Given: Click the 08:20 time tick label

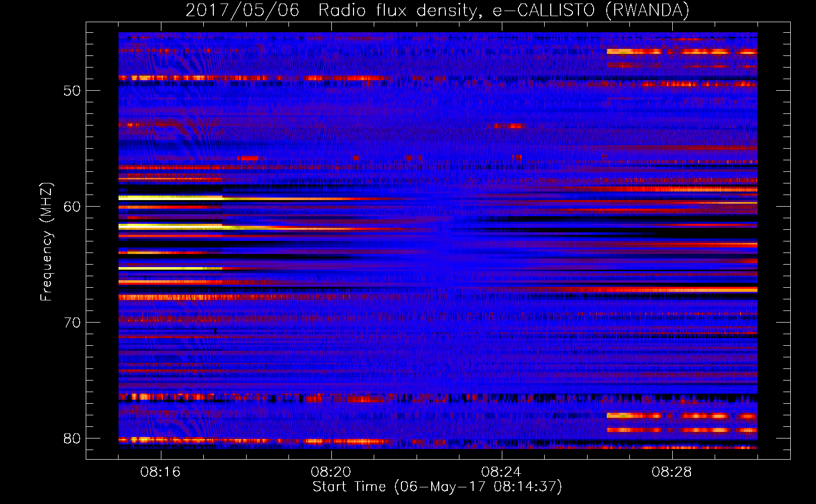Looking at the screenshot, I should (331, 472).
